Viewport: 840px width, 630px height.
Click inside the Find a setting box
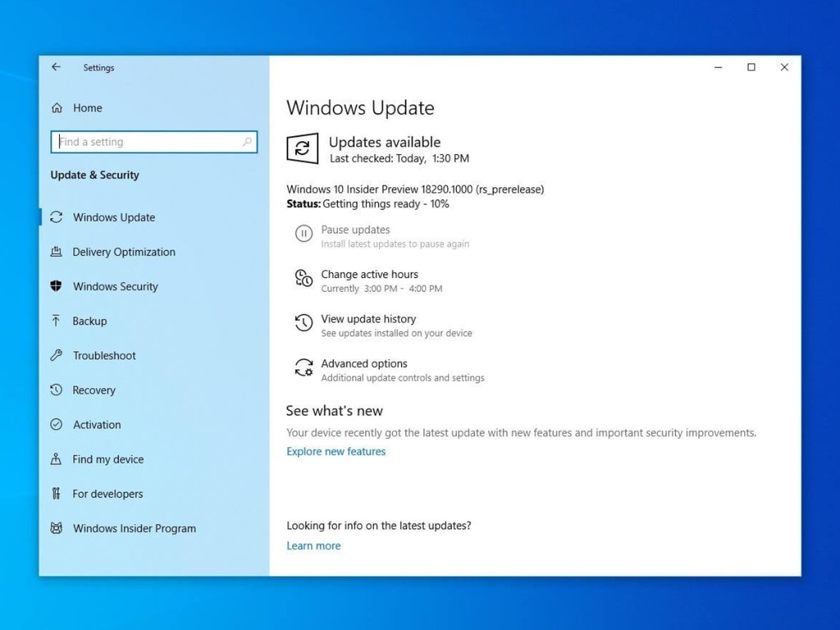153,142
